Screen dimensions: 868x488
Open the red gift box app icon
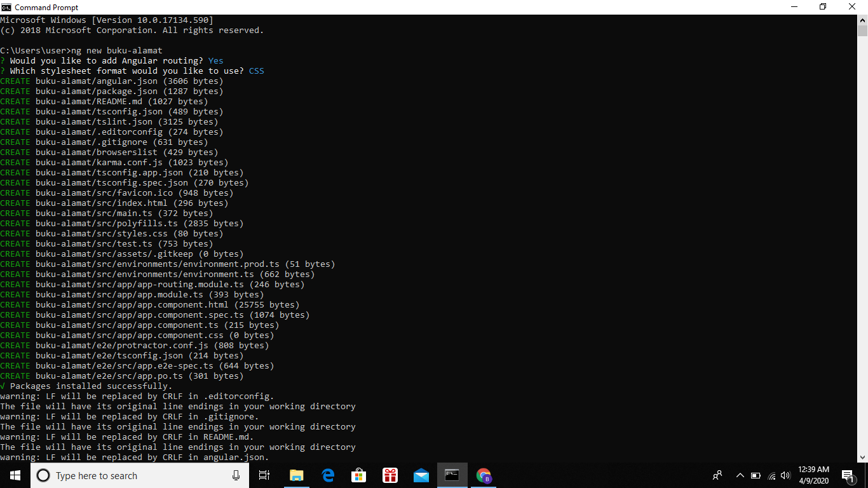[x=390, y=475]
